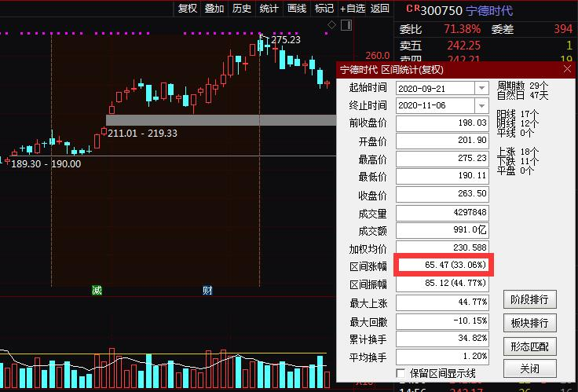Click the 加权均价 value 230.588
This screenshot has width=578, height=392.
[x=442, y=247]
